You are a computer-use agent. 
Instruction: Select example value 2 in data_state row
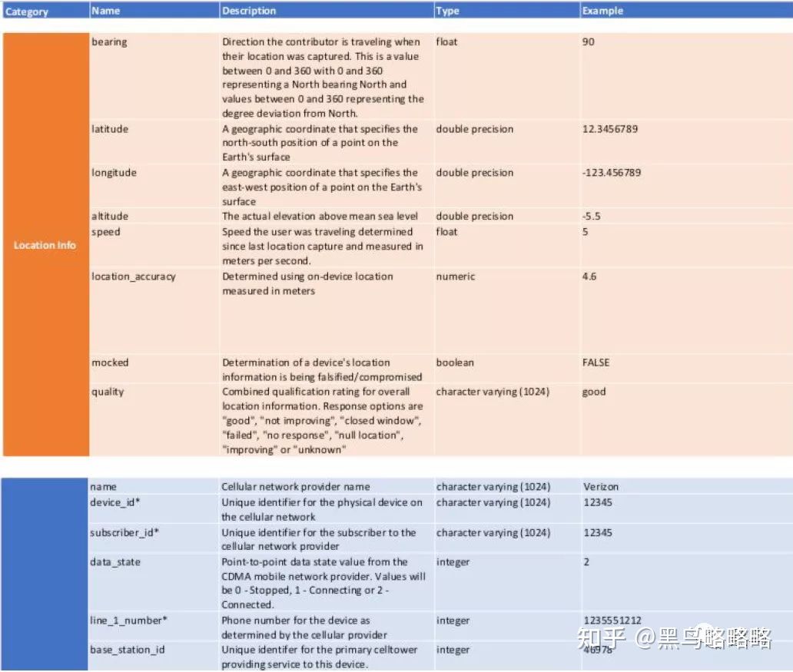(586, 561)
